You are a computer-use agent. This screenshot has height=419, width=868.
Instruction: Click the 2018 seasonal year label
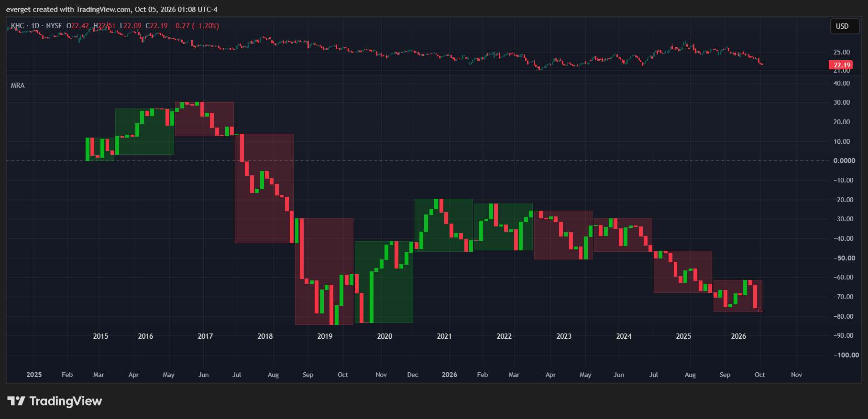tap(265, 336)
